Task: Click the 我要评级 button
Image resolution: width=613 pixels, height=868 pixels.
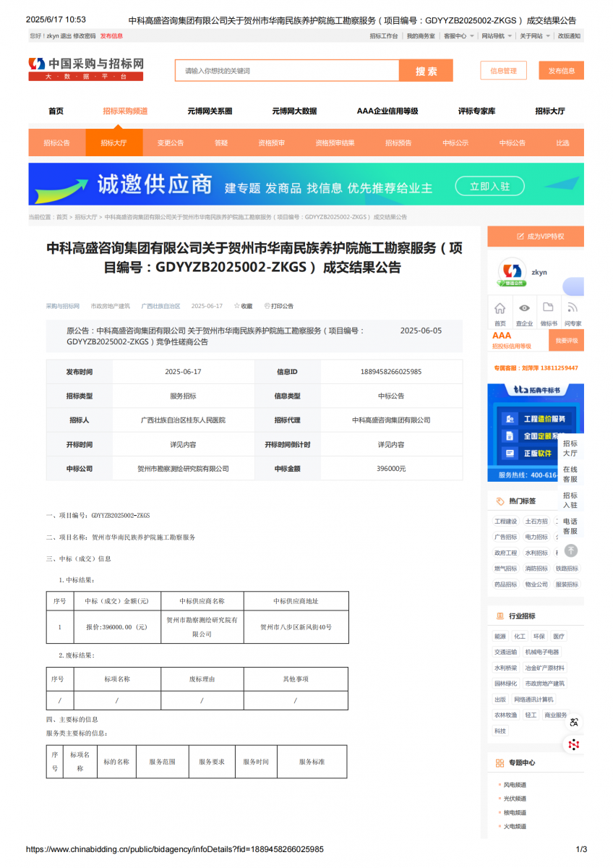Action: (567, 340)
